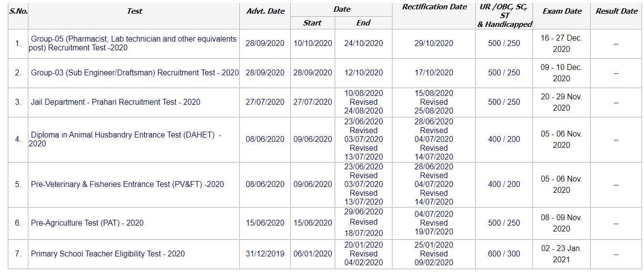Screen dimensions: 644x277
Task: Click the Advt. Date column header
Action: 265,11
